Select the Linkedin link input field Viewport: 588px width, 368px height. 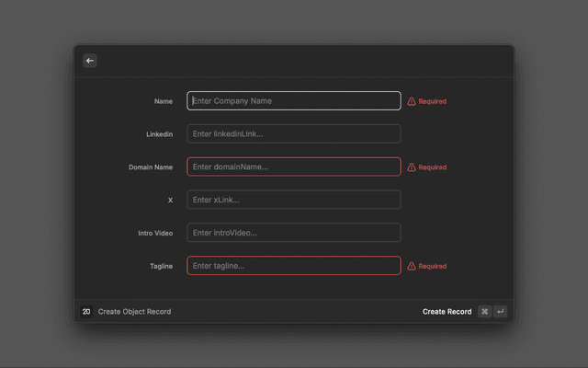click(x=294, y=134)
